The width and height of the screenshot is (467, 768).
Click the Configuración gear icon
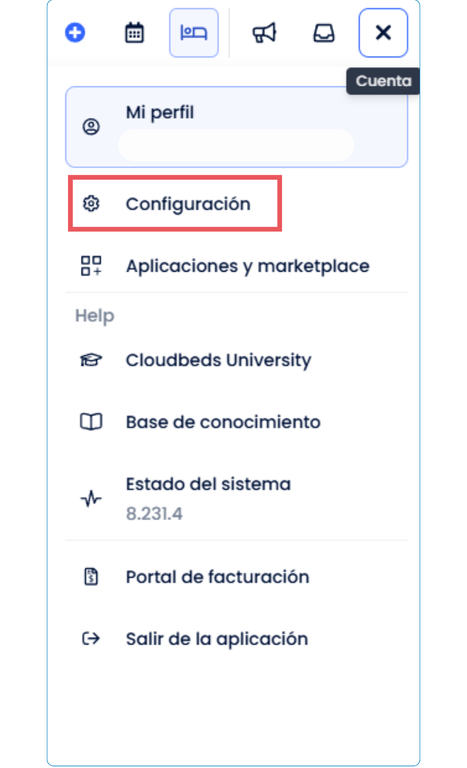tap(91, 204)
